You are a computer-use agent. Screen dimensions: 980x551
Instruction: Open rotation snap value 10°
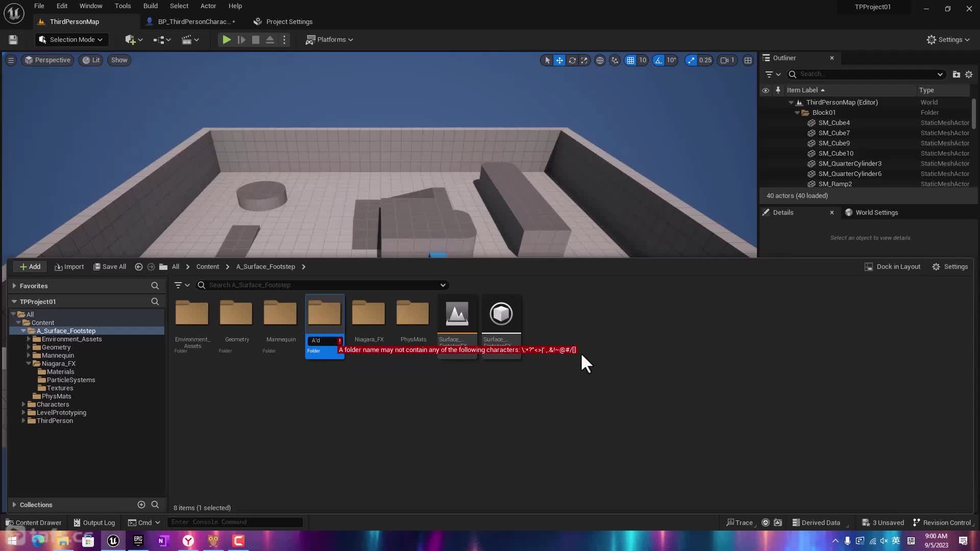[671, 60]
